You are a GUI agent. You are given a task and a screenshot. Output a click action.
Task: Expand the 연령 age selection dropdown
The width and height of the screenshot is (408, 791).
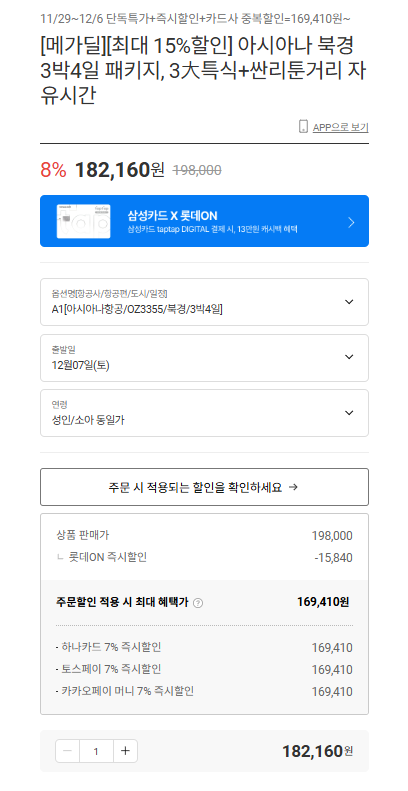(204, 413)
